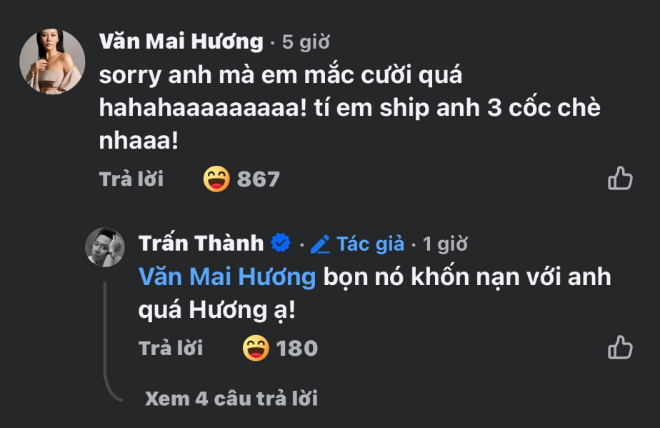Click the haha emoji beside 180
Screen dimensions: 660x428
coord(257,348)
